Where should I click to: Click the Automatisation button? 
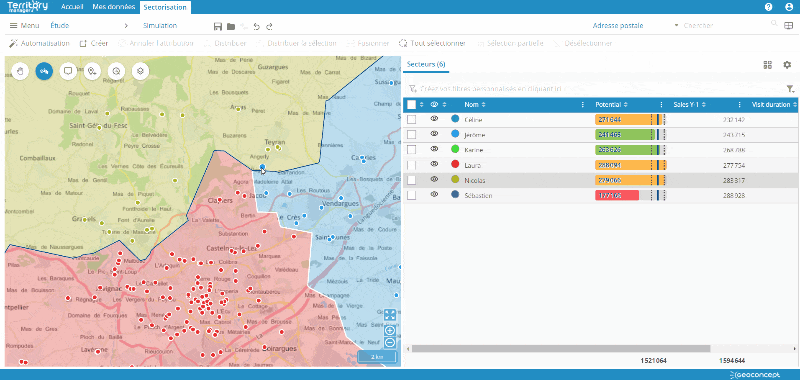[39, 43]
